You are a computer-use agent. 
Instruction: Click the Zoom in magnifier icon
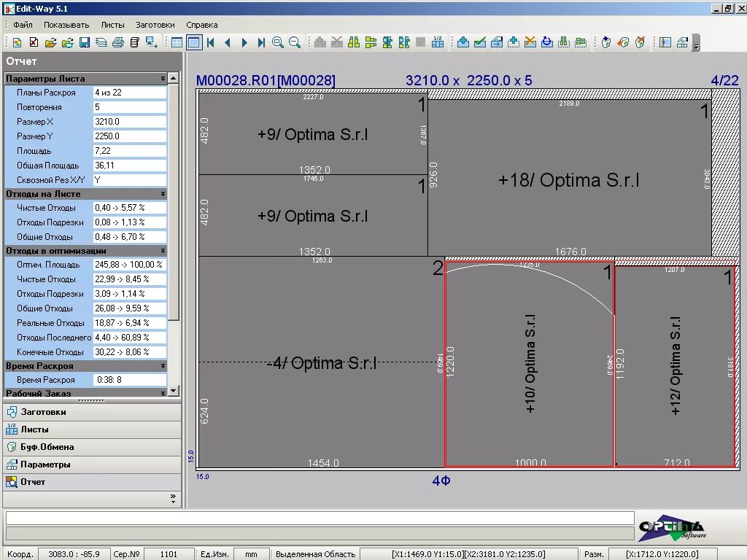pyautogui.click(x=278, y=42)
